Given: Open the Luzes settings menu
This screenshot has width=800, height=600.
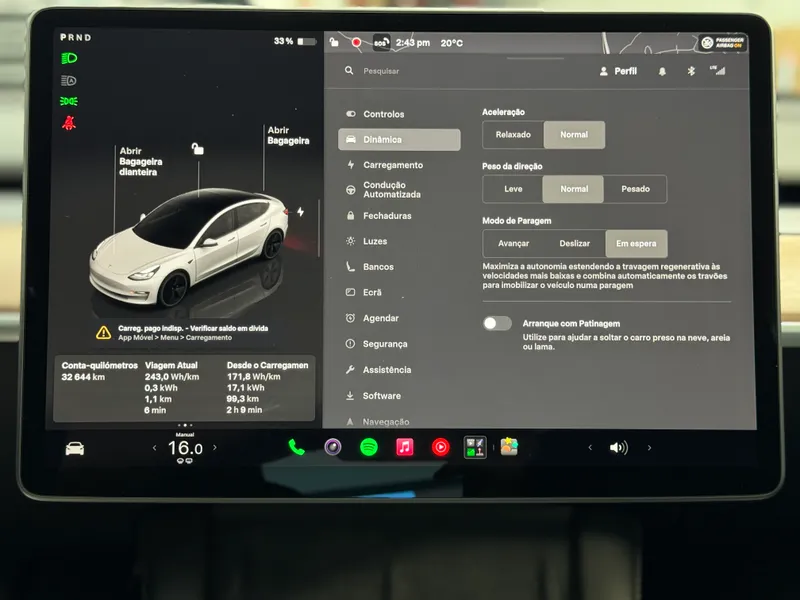Looking at the screenshot, I should coord(399,241).
